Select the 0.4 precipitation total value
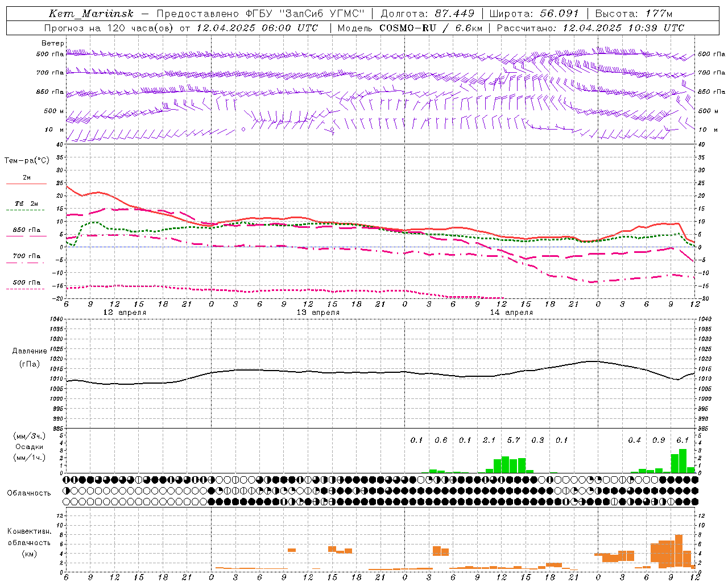The width and height of the screenshot is (728, 582). [635, 440]
